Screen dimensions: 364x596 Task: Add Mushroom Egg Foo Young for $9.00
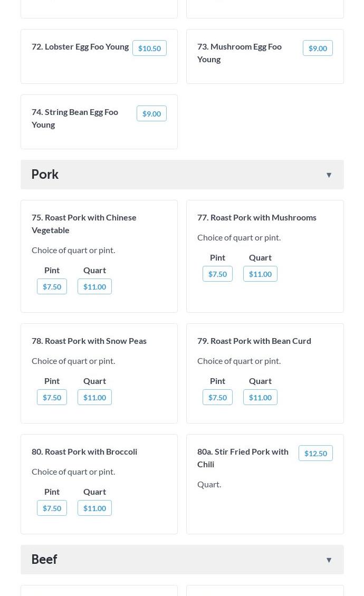318,48
